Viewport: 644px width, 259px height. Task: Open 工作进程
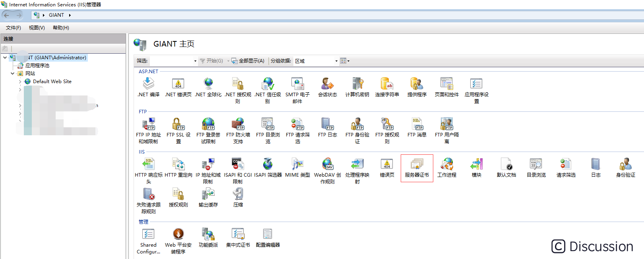(446, 167)
